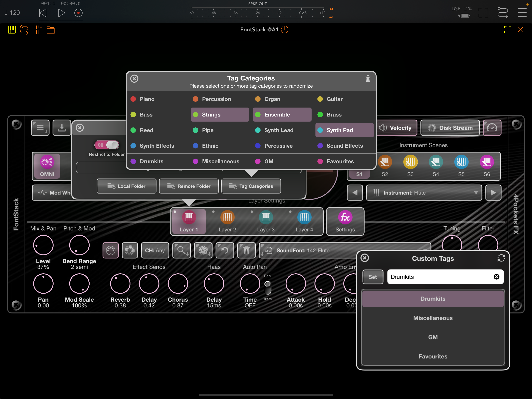Screen dimensions: 532x399
Task: Click the dice randomize icon
Action: (x=203, y=250)
